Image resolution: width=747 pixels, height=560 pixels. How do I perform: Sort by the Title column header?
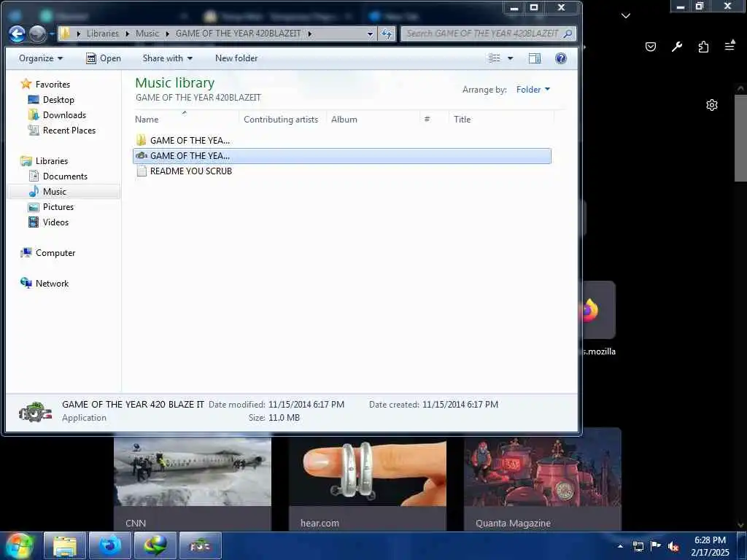(501, 119)
